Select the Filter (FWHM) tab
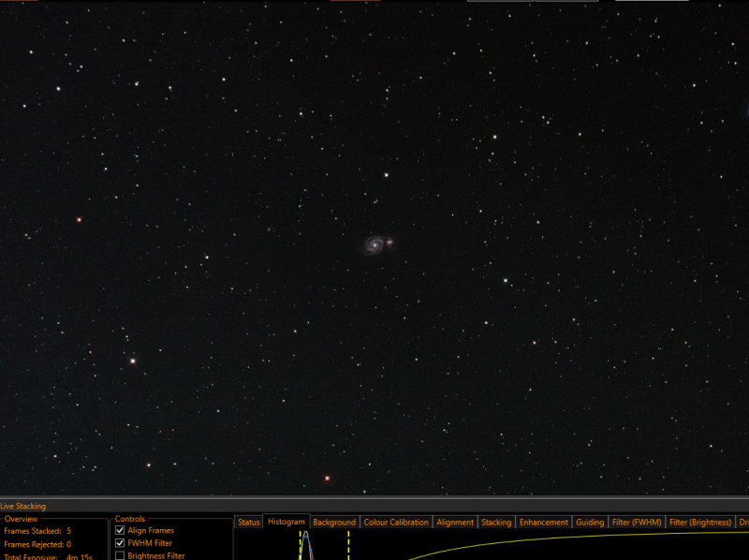This screenshot has width=749, height=560. (637, 523)
